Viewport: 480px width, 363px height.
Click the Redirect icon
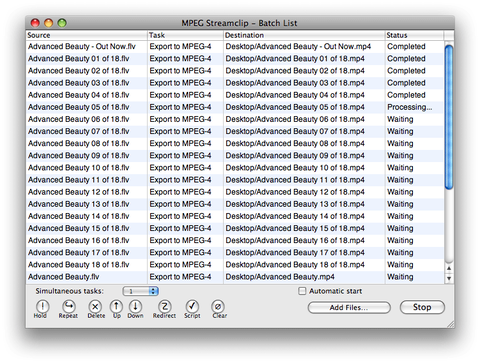(165, 306)
